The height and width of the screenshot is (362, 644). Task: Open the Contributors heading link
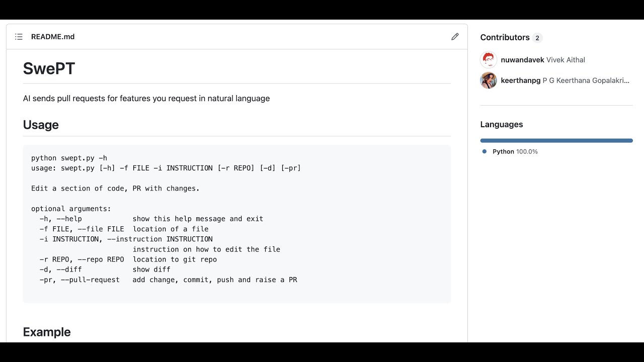click(x=505, y=38)
